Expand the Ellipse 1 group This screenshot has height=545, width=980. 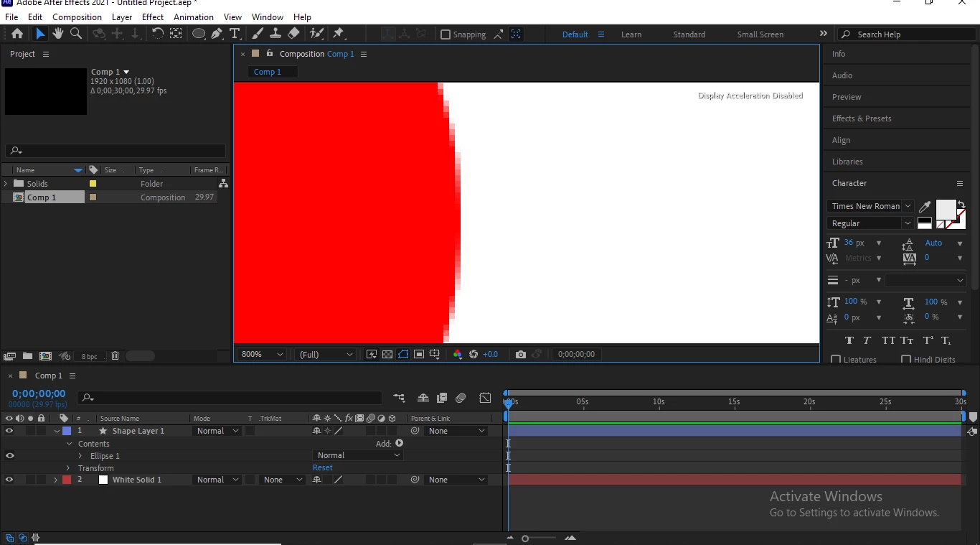pos(80,456)
